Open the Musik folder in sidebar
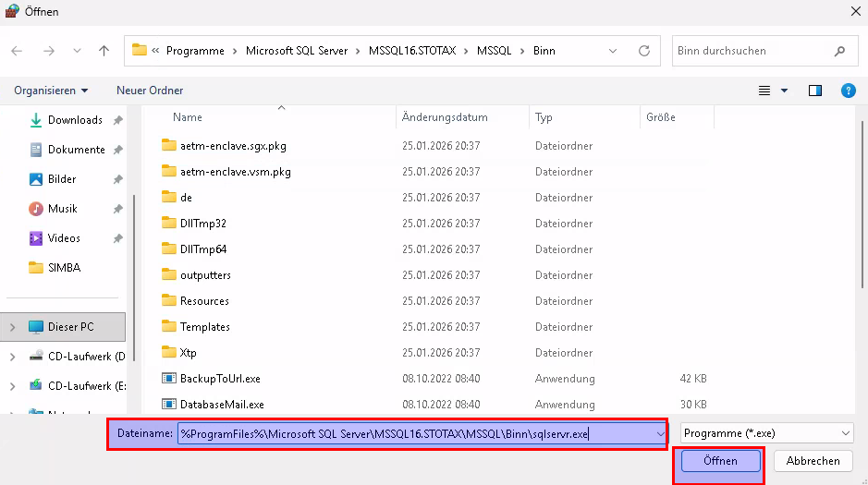 (62, 209)
